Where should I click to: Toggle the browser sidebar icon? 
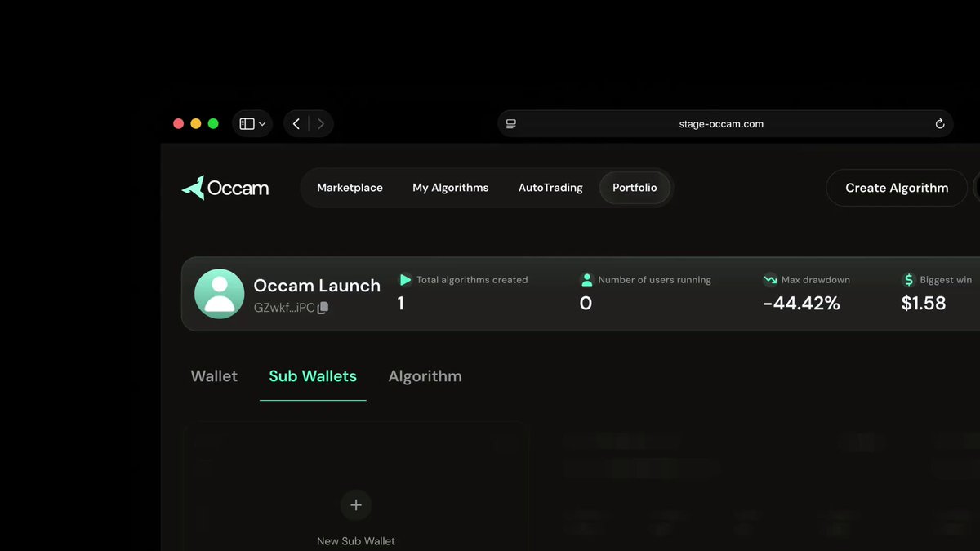247,124
